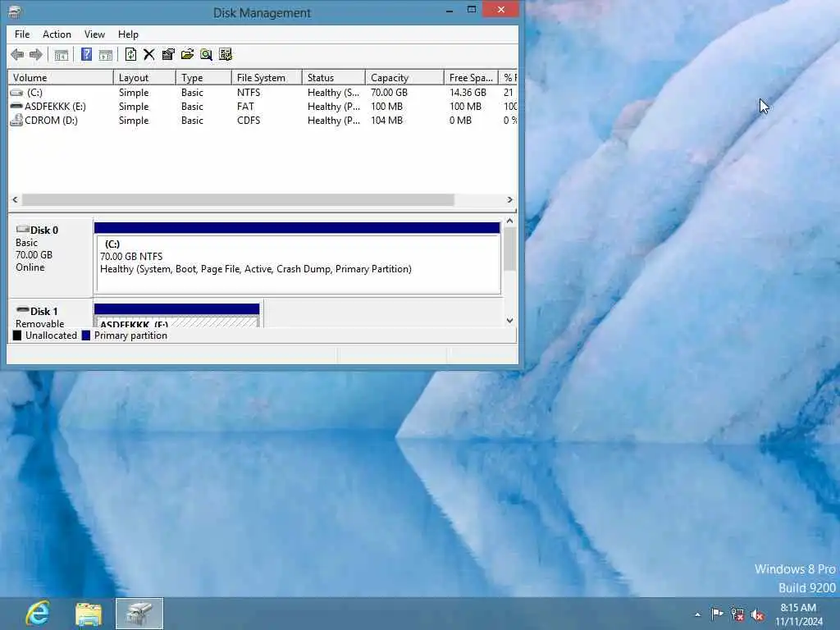Open Action Center flag tray icon

point(716,614)
